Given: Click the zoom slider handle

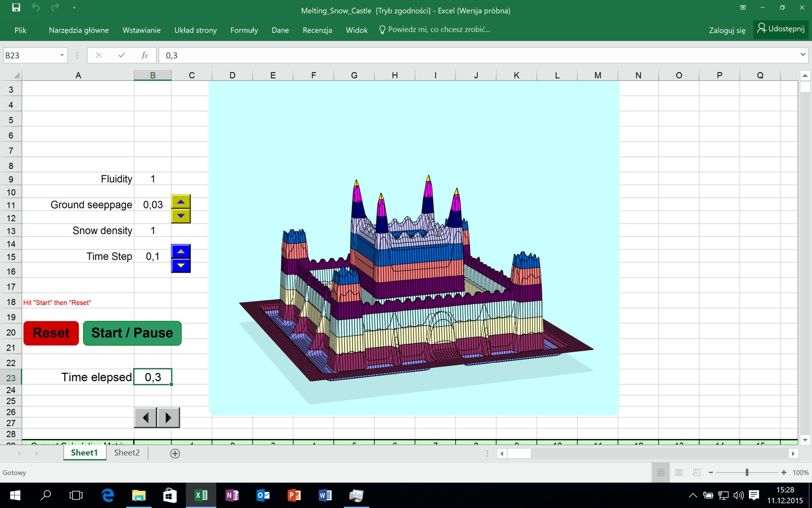Looking at the screenshot, I should click(x=747, y=472).
